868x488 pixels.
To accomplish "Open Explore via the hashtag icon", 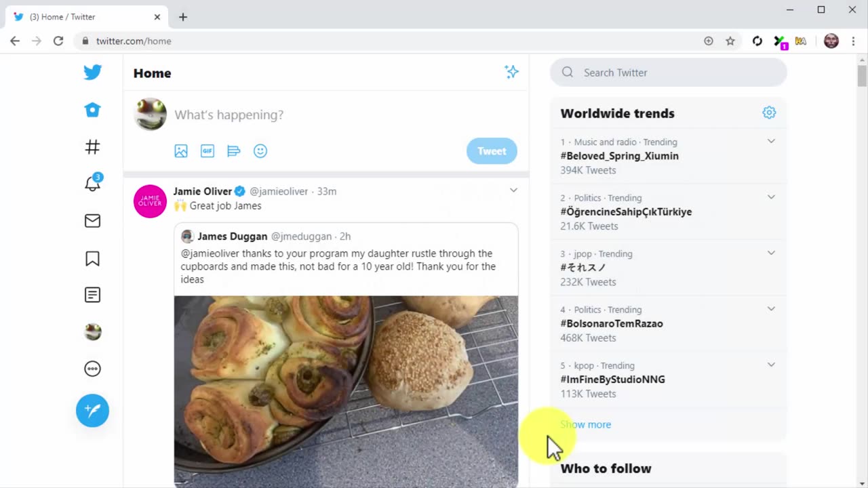I will (93, 146).
